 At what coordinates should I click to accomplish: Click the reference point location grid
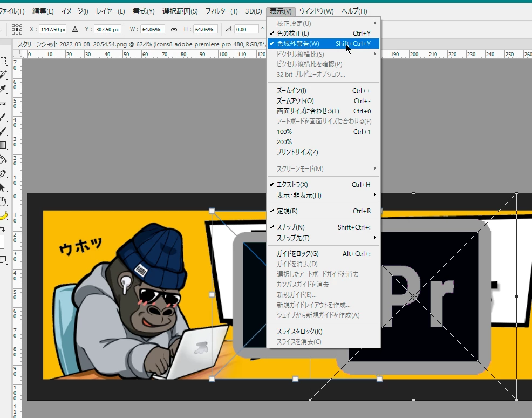click(17, 29)
